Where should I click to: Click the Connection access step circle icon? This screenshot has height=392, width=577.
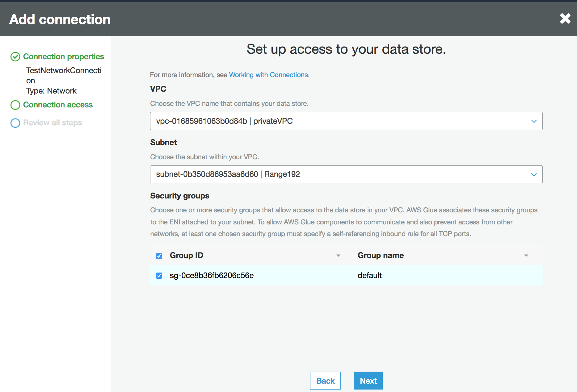coord(15,105)
